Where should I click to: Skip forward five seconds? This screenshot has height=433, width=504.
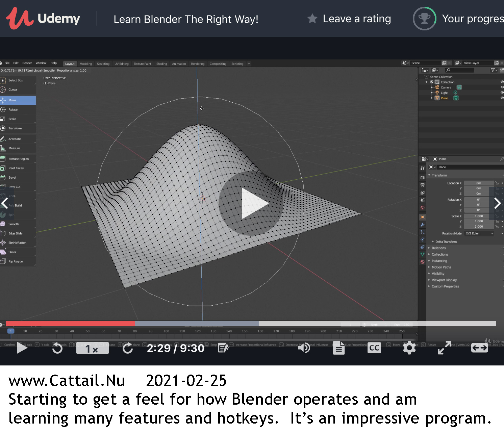127,348
